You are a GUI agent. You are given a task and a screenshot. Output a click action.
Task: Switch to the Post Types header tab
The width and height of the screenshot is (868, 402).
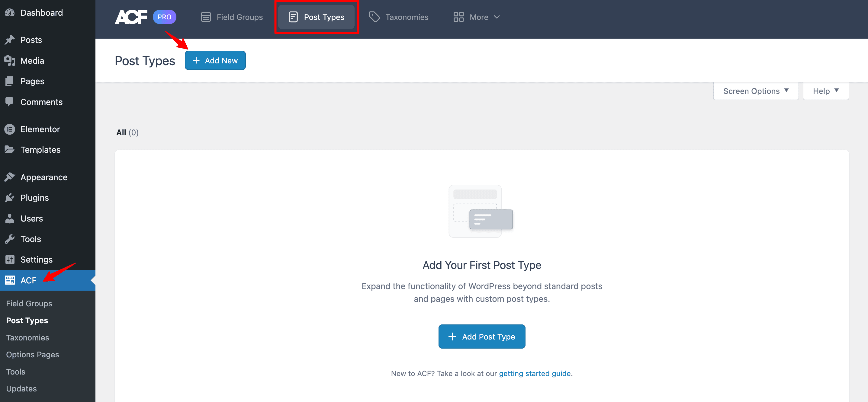tap(317, 17)
